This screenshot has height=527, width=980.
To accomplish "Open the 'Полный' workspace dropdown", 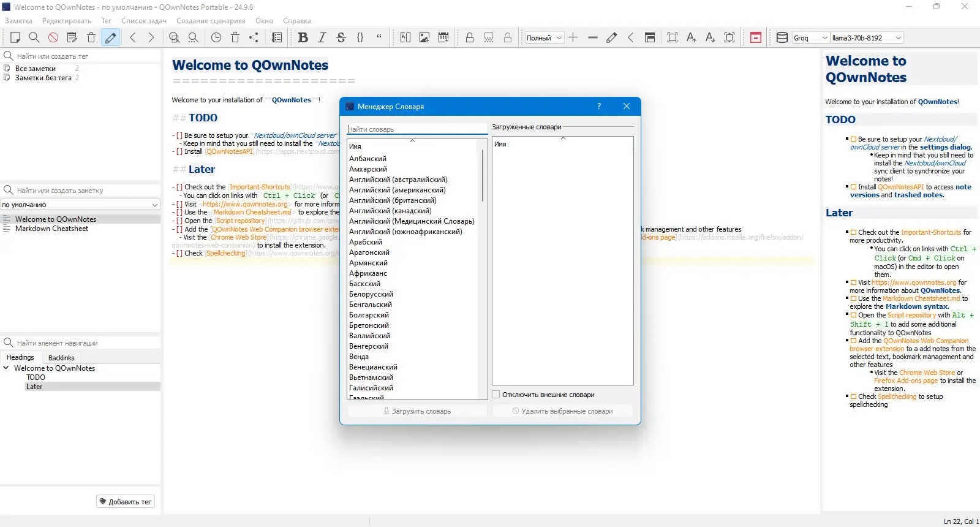I will pyautogui.click(x=545, y=37).
